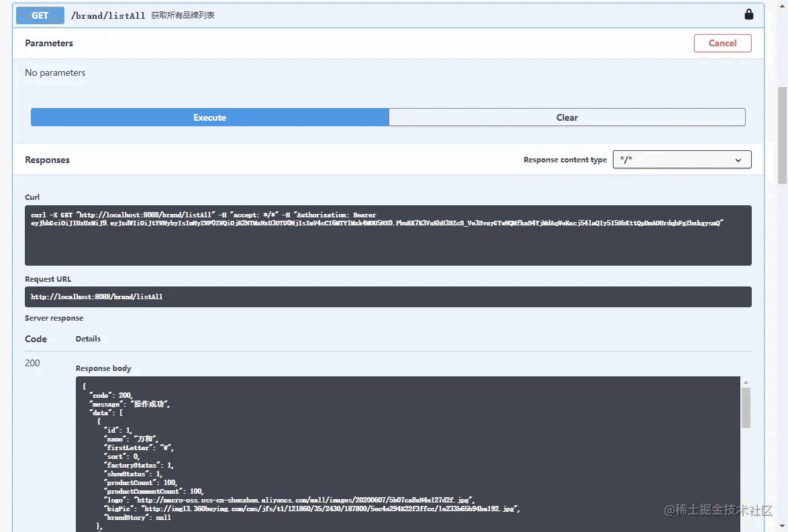Click the "factoryStatus": 1 line

139,465
